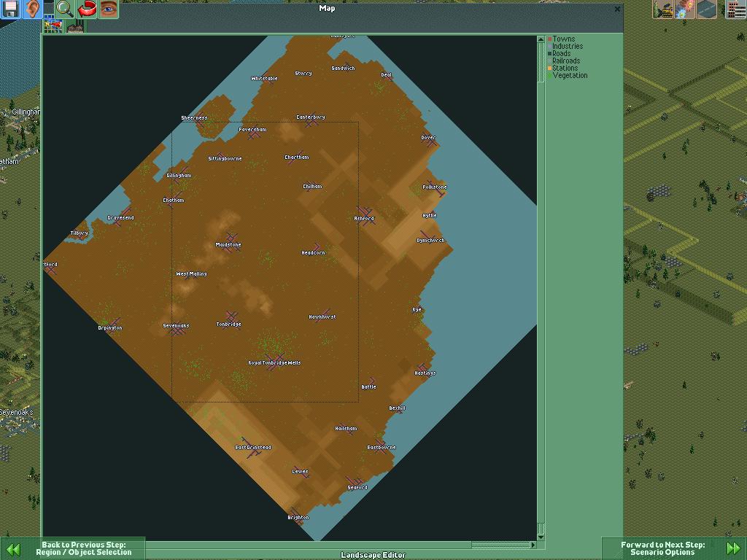Viewport: 747px width, 560px height.
Task: Click the Railroads legend entry
Action: pyautogui.click(x=566, y=61)
